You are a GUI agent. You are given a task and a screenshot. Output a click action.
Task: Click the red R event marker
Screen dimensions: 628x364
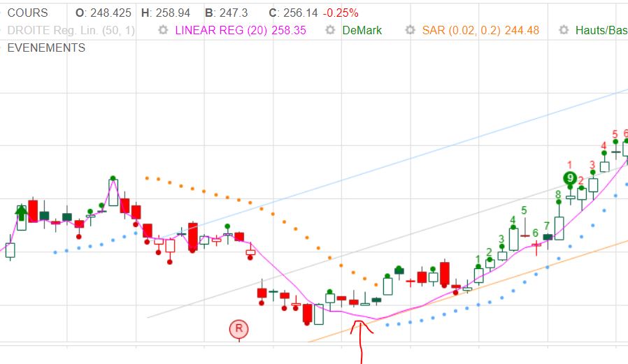click(238, 329)
